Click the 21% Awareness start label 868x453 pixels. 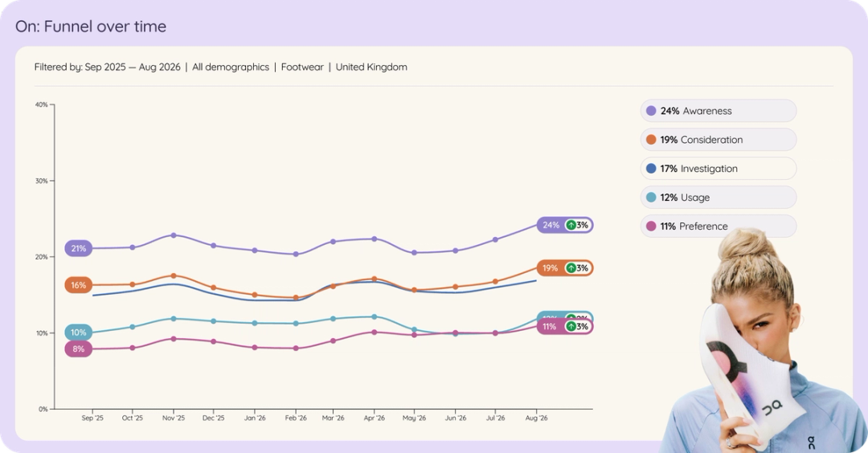tap(79, 248)
